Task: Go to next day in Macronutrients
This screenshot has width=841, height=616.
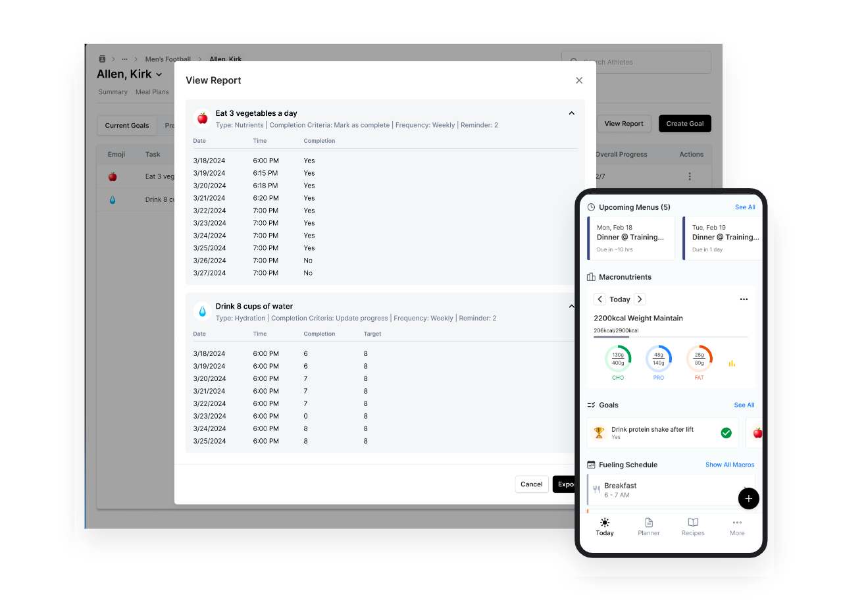Action: [x=640, y=299]
